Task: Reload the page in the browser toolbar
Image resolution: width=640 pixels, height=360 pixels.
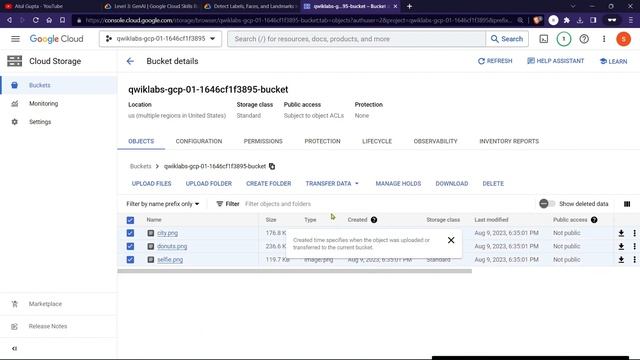Action: pos(36,20)
